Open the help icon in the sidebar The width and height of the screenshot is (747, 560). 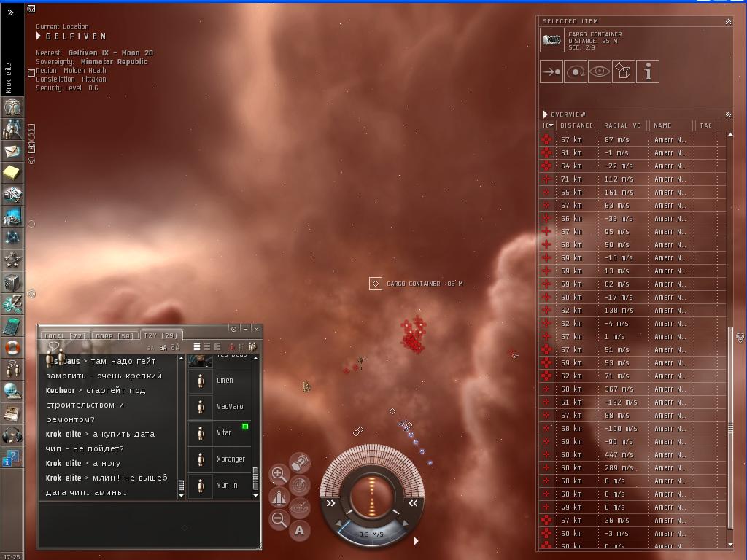tap(11, 458)
